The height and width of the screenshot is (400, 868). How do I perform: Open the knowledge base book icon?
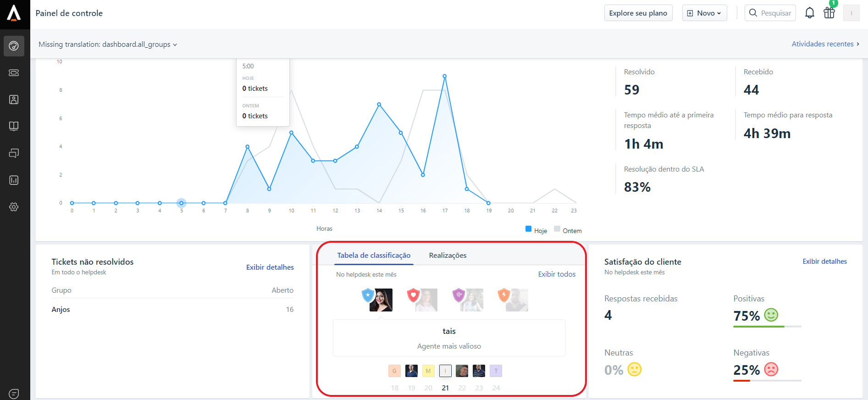pos(14,126)
